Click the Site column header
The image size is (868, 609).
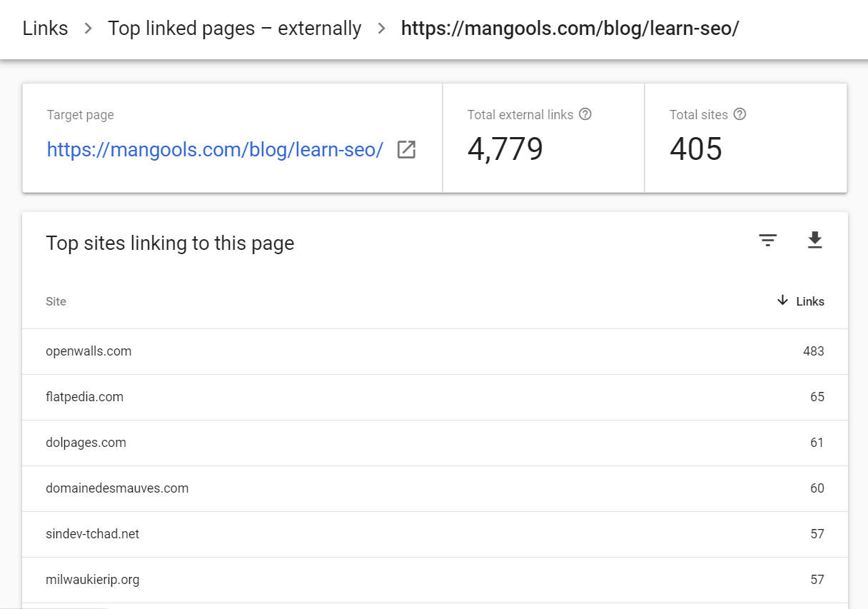56,301
